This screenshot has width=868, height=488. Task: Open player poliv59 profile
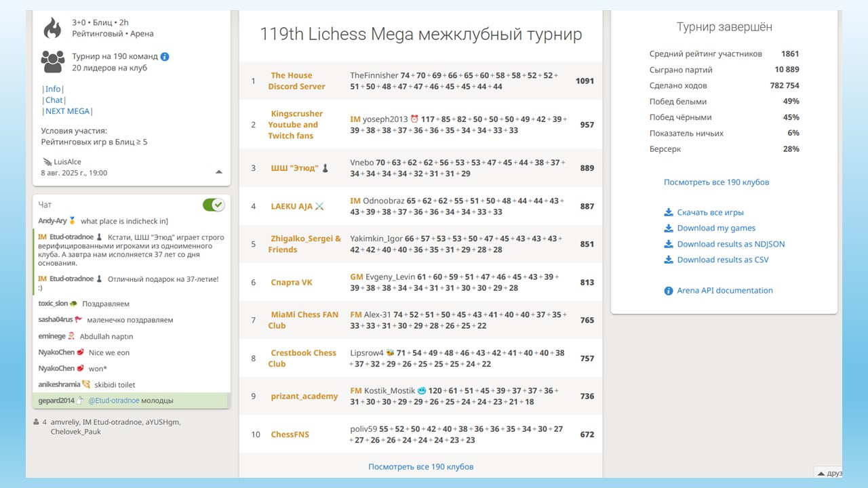[x=363, y=429]
